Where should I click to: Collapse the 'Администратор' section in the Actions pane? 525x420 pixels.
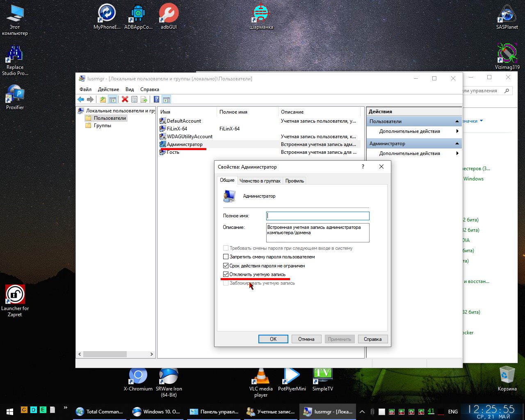click(457, 144)
